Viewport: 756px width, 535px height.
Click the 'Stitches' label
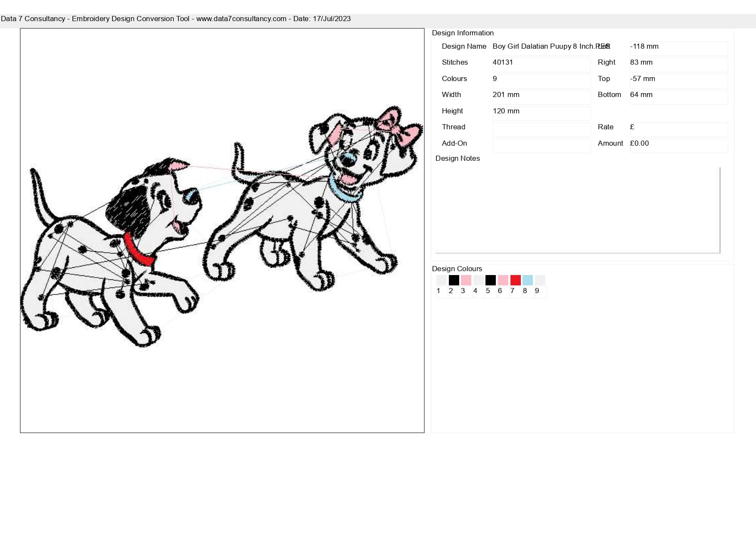(455, 62)
